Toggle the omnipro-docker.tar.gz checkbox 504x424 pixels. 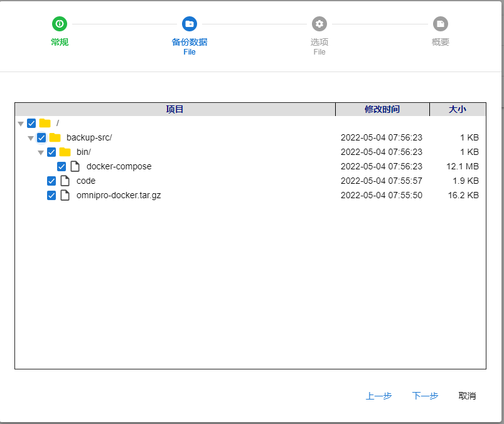51,195
